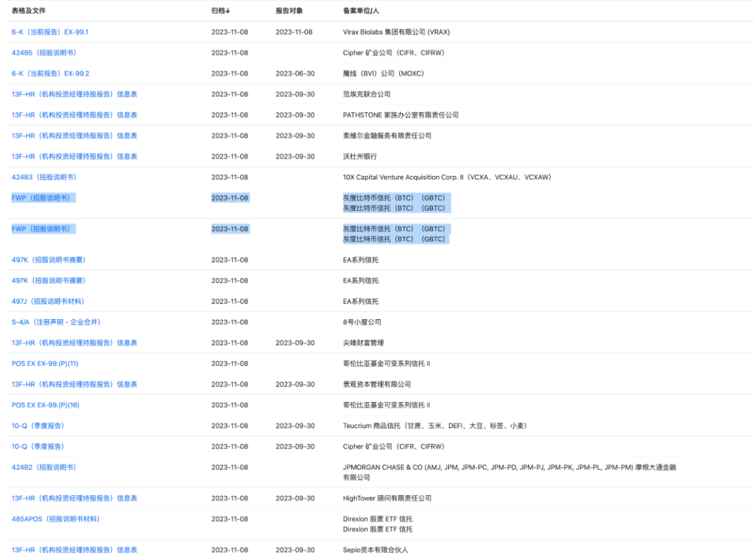
Task: Open the 13F-HR link for 景观资本管理有限公司
Action: (x=75, y=384)
